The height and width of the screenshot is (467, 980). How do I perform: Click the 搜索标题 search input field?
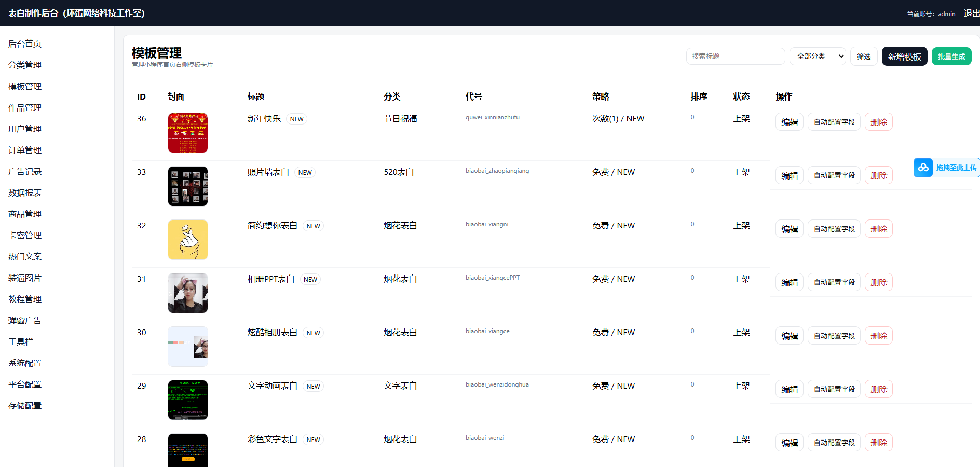coord(735,56)
